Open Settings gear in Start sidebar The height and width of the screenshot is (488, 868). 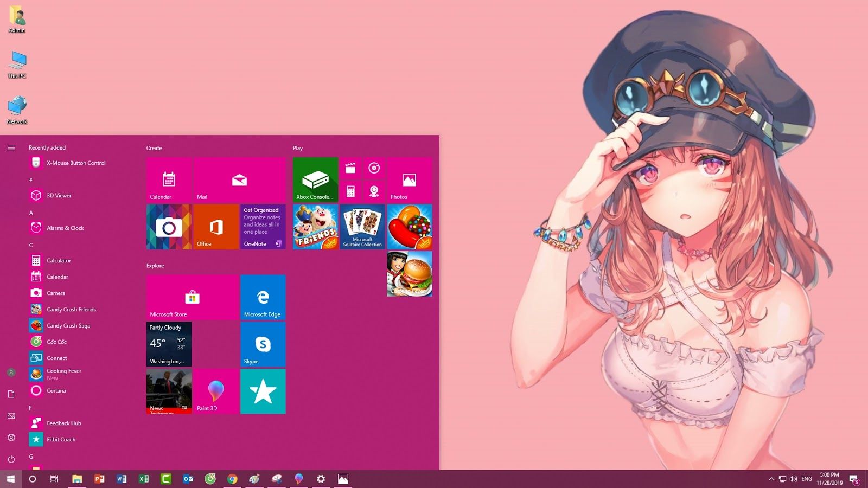tap(11, 438)
